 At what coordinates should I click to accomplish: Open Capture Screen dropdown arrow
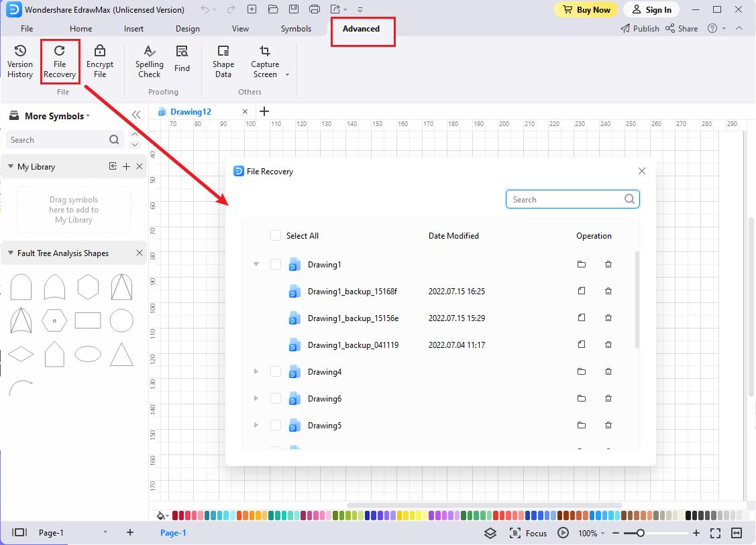pyautogui.click(x=287, y=74)
